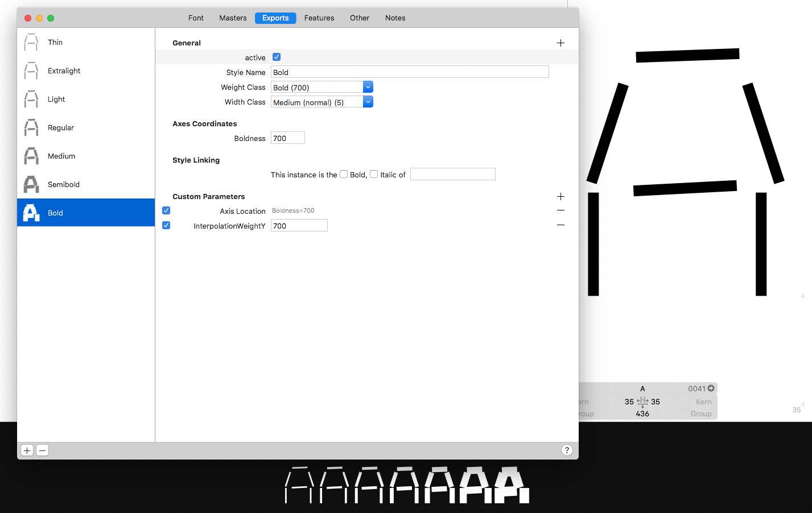Open the Weight Class dropdown

tap(368, 87)
